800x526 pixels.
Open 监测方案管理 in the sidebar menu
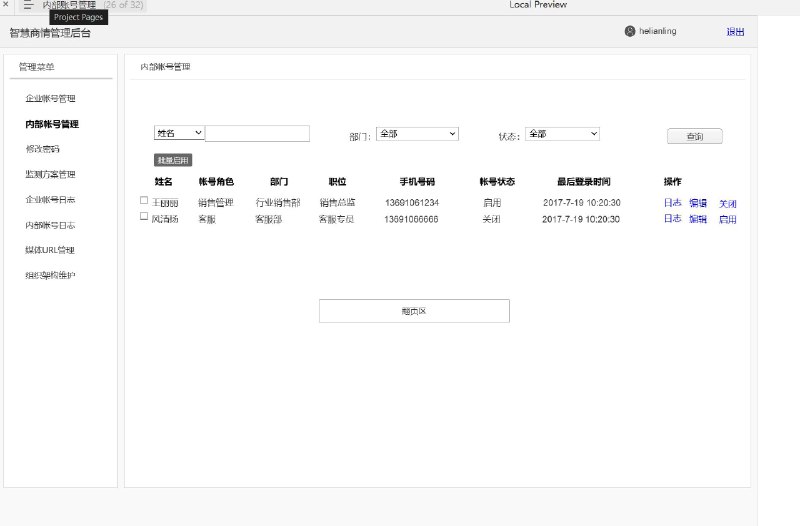tap(51, 174)
